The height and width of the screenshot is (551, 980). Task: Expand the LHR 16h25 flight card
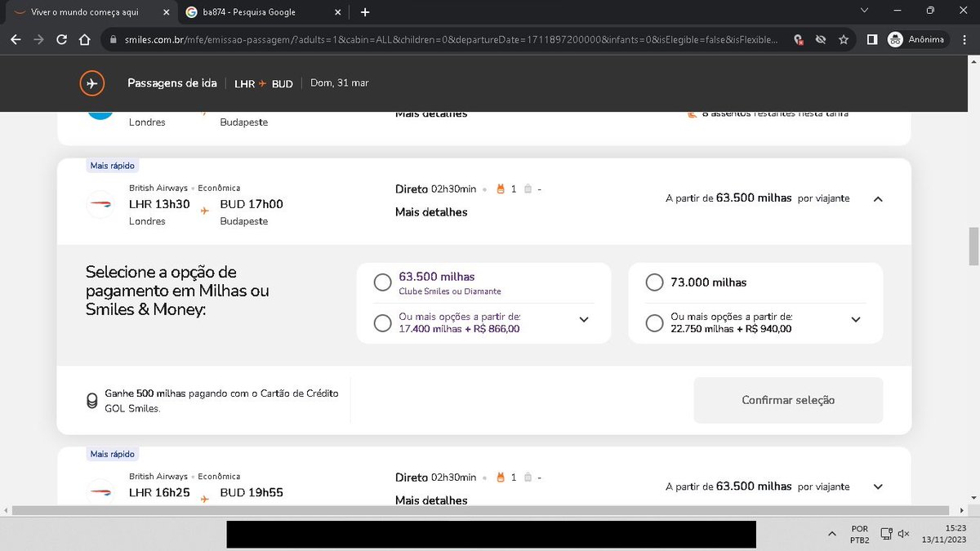[x=878, y=487]
